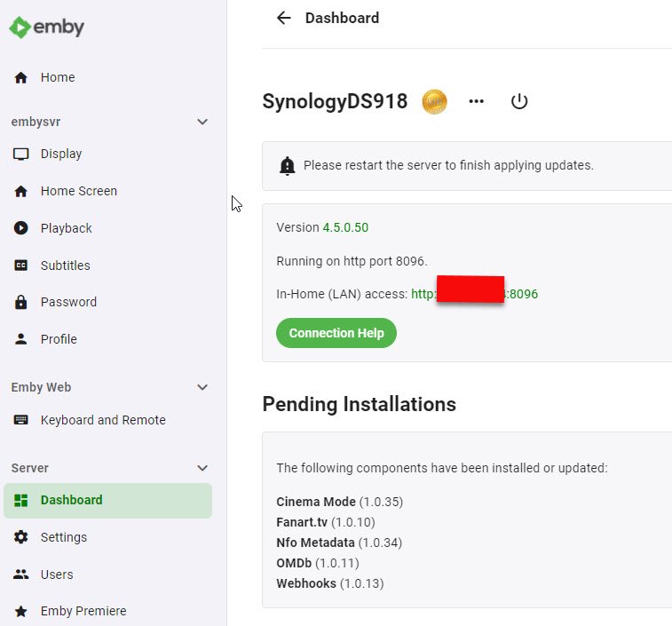This screenshot has height=626, width=672.
Task: Click the Connection Help button
Action: tap(336, 333)
